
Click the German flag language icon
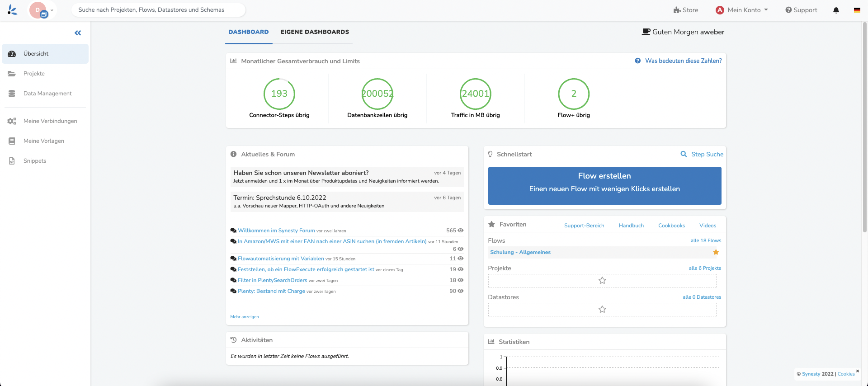tap(857, 10)
